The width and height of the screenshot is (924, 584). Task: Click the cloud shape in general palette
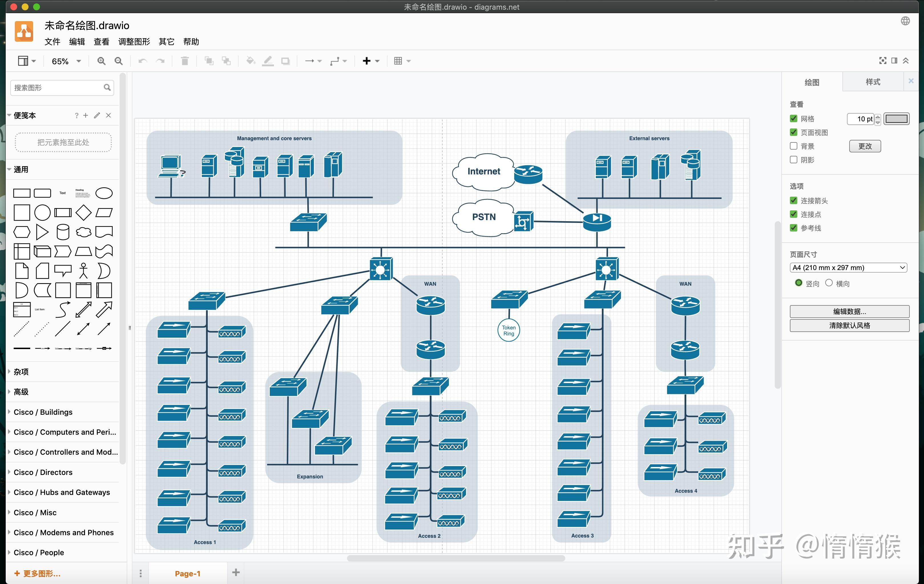[83, 232]
